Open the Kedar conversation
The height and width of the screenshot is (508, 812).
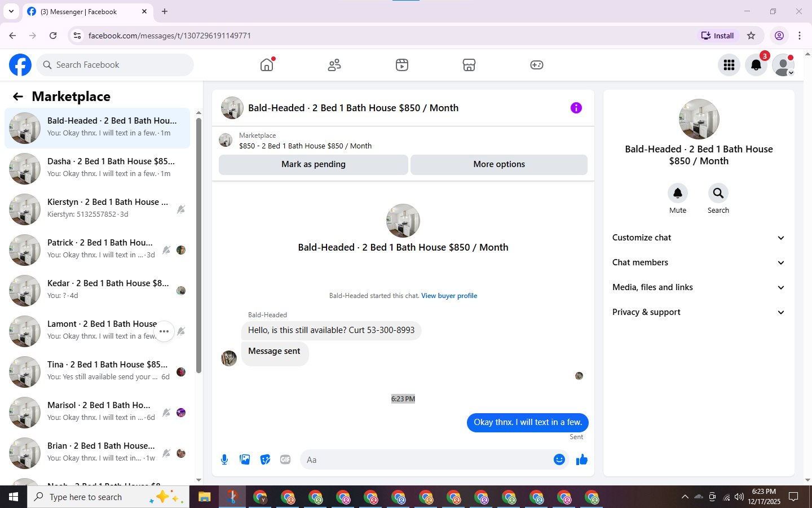pyautogui.click(x=97, y=291)
